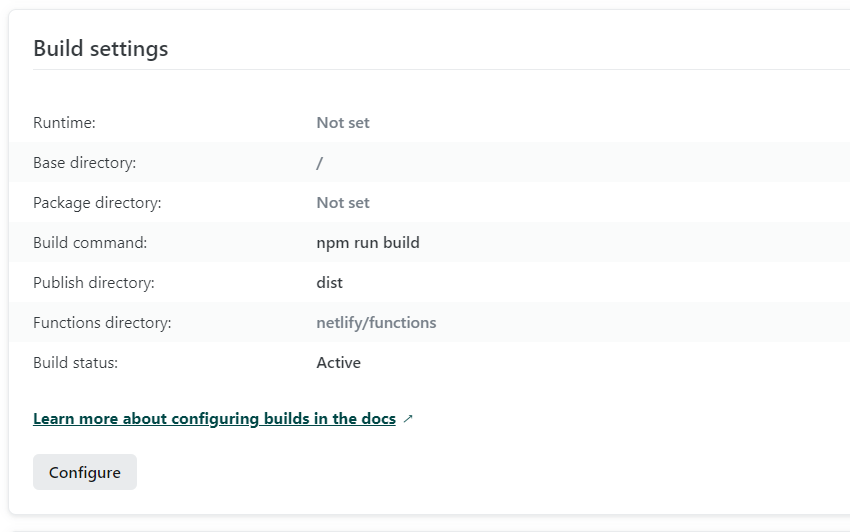Select the 'npm run build' command text

[x=368, y=243]
